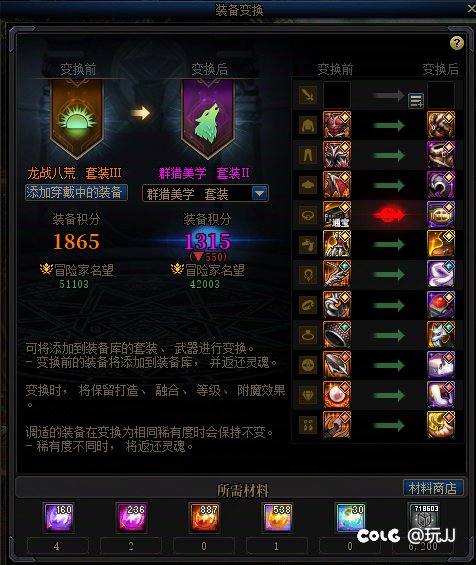Click the yellow question mark help icon
476x565 pixels.
pyautogui.click(x=457, y=43)
